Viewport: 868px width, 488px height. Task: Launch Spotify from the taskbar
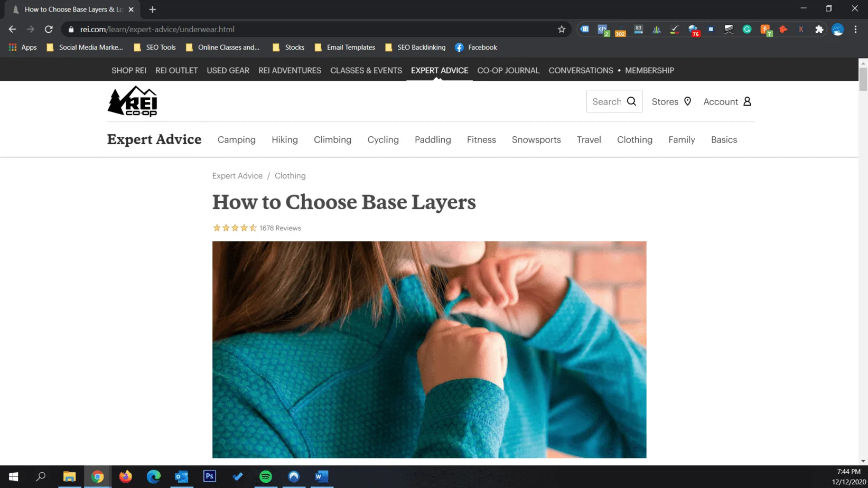click(266, 476)
